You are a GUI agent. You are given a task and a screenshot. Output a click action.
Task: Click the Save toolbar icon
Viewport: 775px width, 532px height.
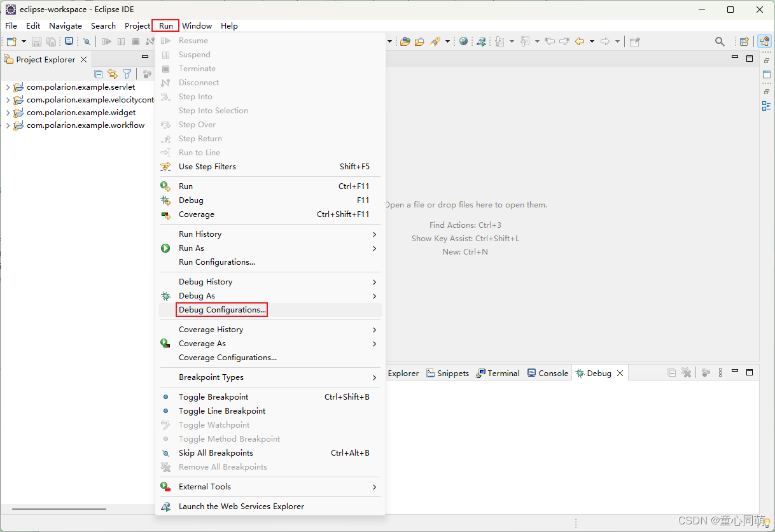(36, 41)
